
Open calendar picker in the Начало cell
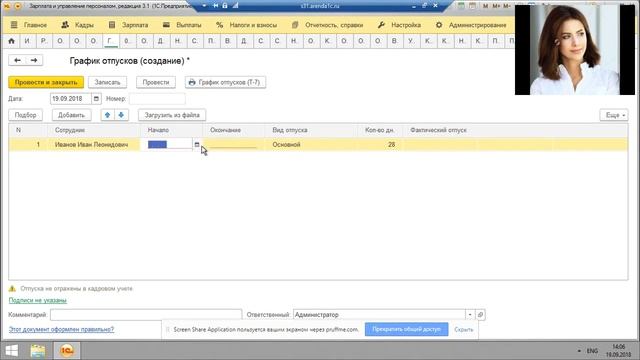[x=197, y=144]
